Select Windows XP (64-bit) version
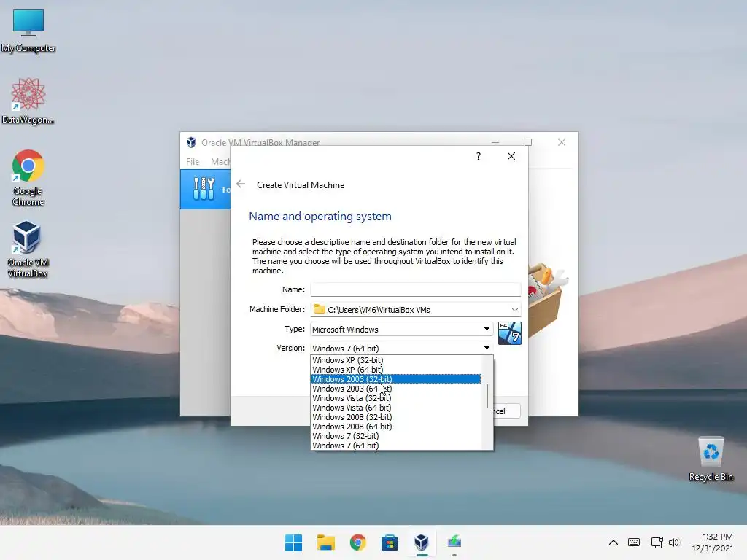747x560 pixels. [396, 370]
